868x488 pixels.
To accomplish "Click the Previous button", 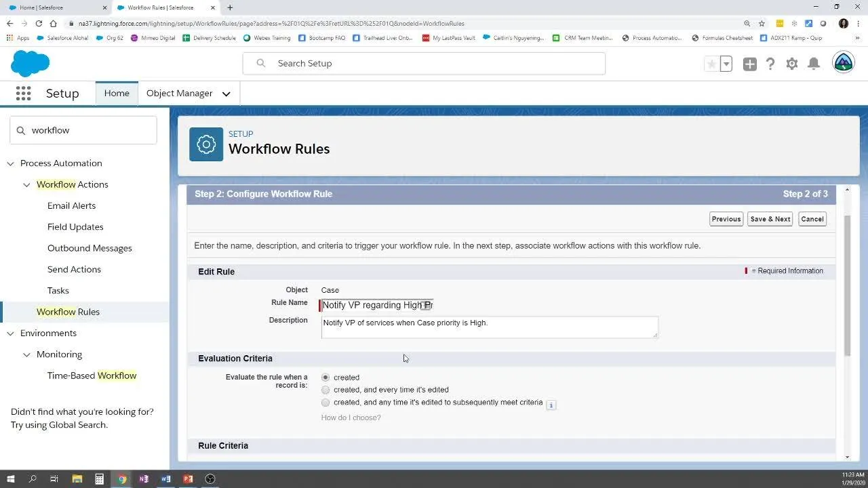I will [726, 219].
